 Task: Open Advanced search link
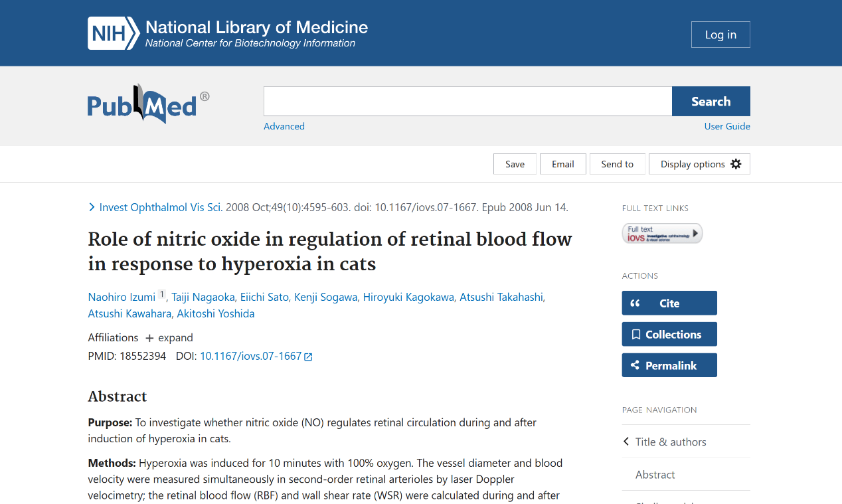284,126
